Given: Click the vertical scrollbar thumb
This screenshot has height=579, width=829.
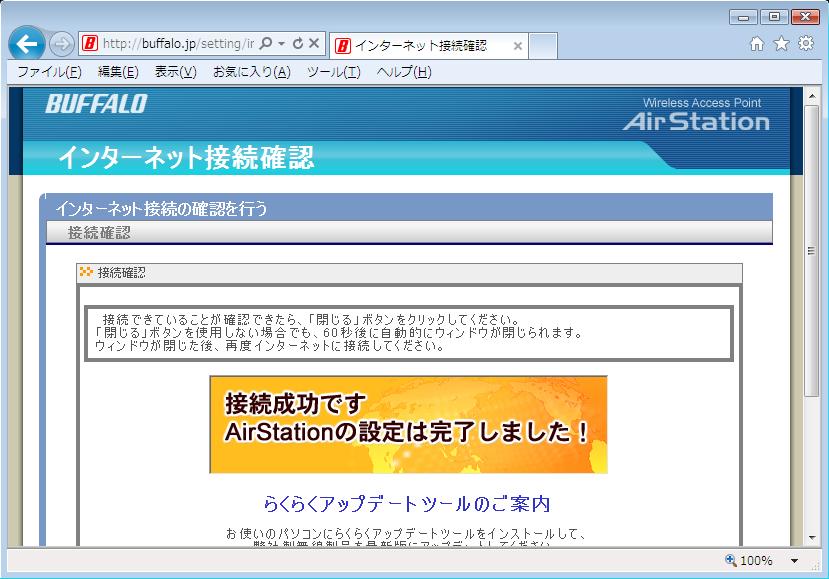Looking at the screenshot, I should pos(812,251).
